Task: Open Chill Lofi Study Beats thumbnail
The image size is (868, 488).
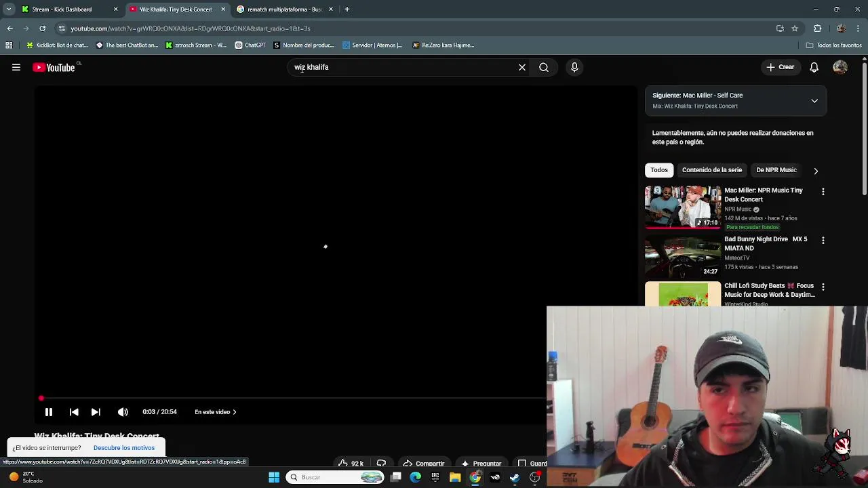Action: pyautogui.click(x=683, y=294)
